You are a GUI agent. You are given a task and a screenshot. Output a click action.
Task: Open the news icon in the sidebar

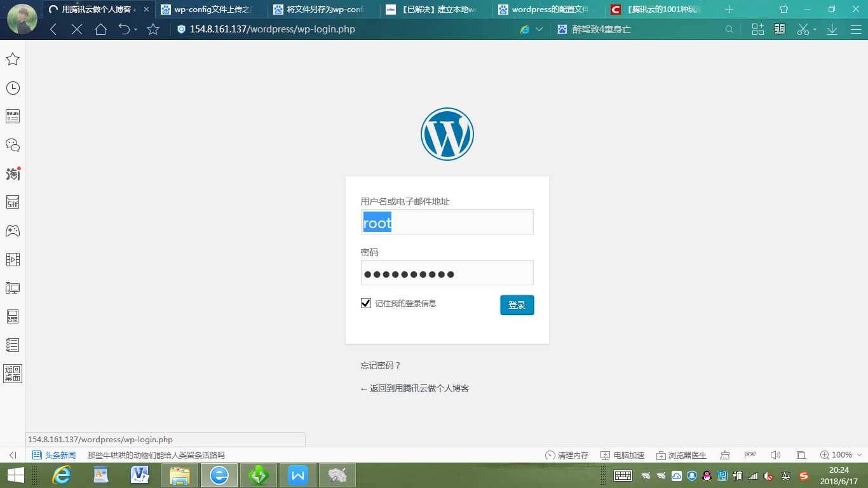pos(13,116)
